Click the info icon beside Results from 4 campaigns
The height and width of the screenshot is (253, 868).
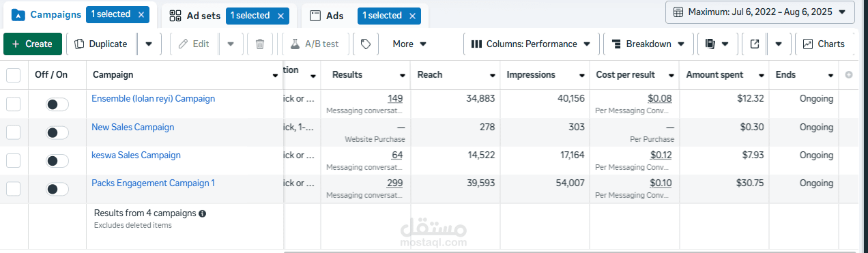point(202,213)
